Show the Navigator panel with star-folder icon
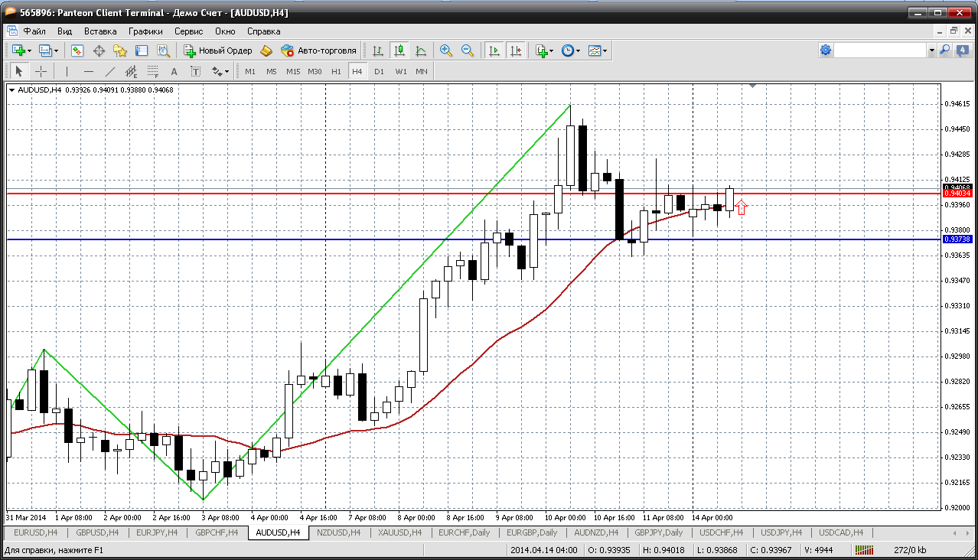This screenshot has width=978, height=560. tap(120, 50)
